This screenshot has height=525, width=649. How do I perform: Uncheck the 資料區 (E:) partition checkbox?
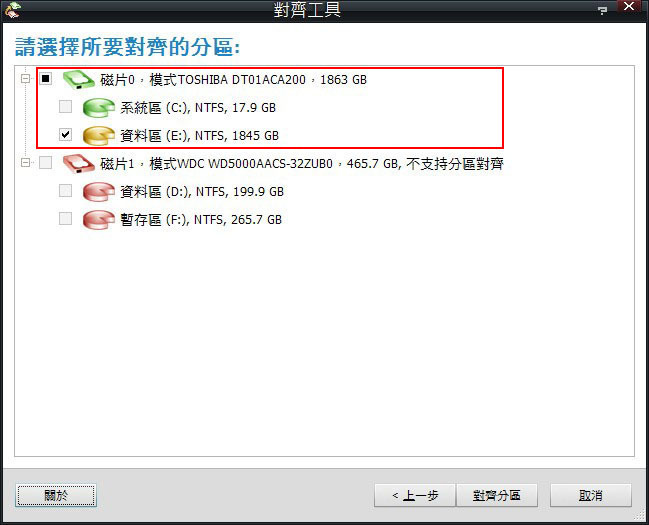tap(65, 135)
